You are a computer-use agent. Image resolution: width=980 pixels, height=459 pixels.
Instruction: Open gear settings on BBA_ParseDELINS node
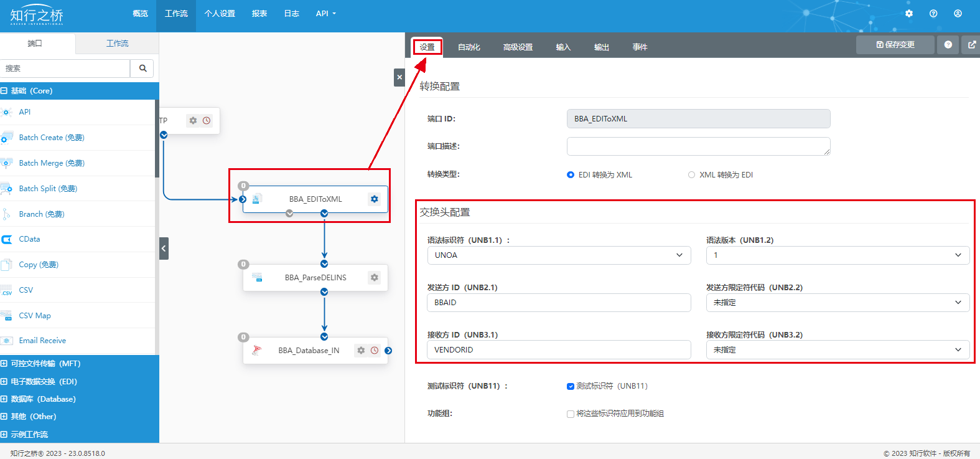coord(374,278)
